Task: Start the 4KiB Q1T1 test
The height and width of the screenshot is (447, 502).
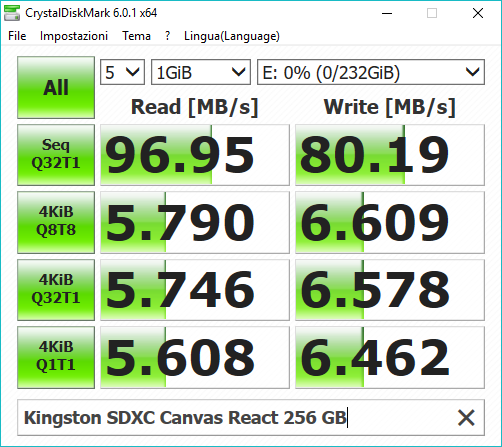Action: coord(56,357)
